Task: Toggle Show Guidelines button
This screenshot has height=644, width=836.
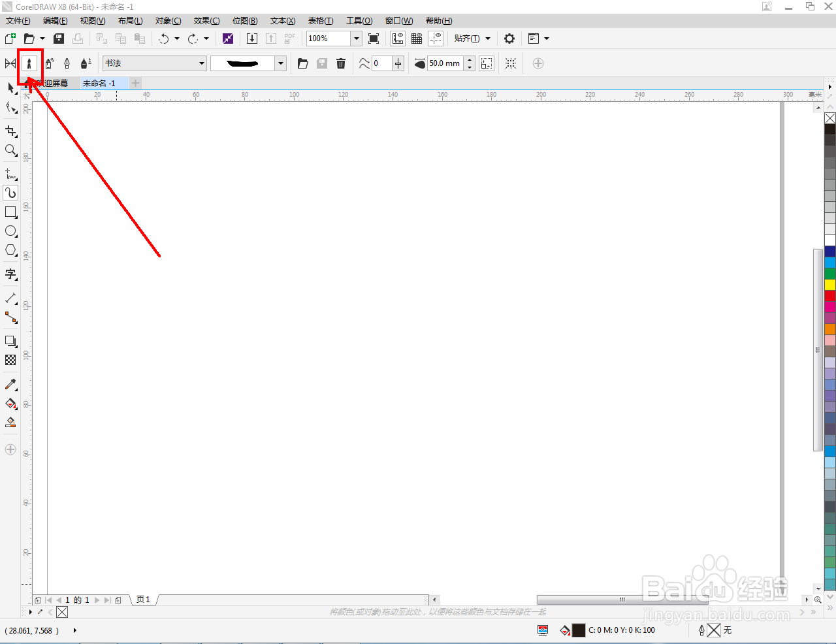Action: point(436,39)
